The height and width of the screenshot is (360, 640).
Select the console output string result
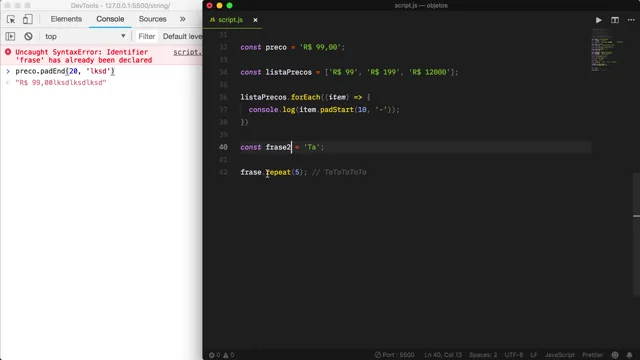(x=60, y=82)
